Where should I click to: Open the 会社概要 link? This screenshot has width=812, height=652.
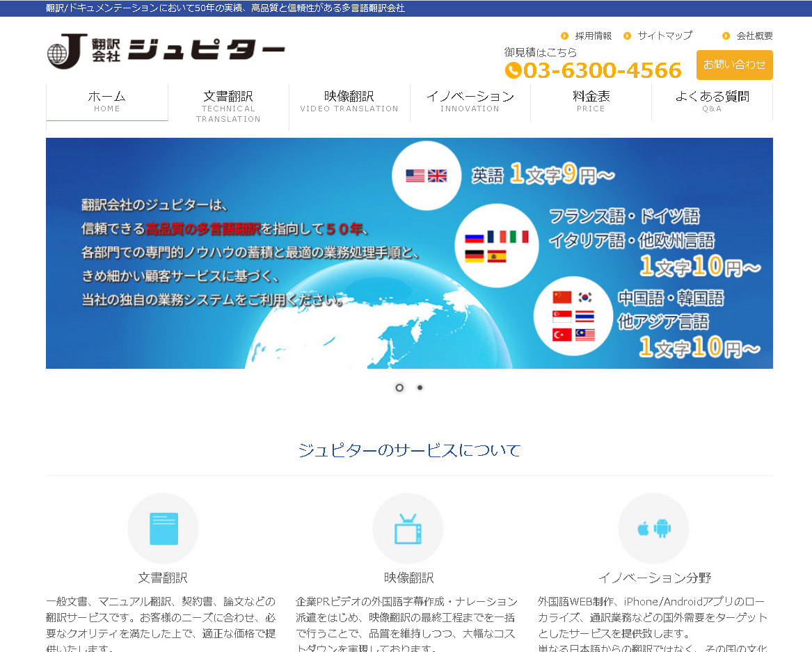(x=754, y=35)
